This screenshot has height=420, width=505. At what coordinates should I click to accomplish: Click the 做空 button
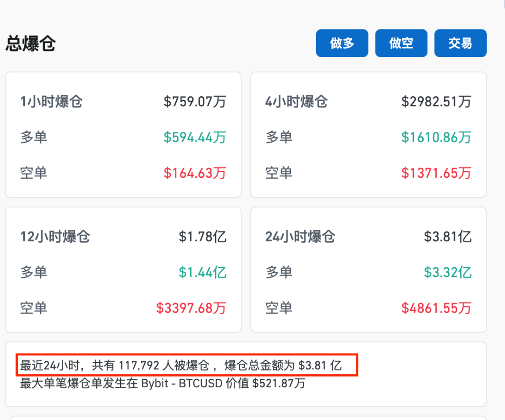[x=401, y=43]
